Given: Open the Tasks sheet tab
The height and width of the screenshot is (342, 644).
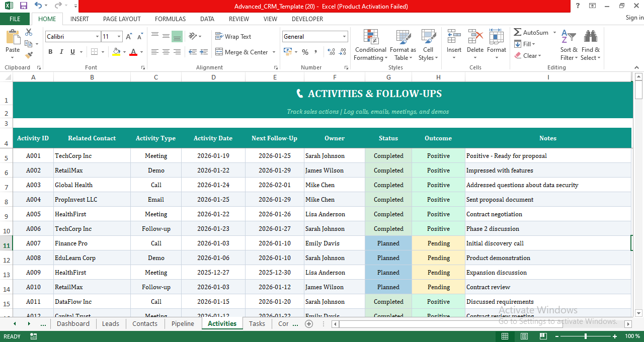Looking at the screenshot, I should [x=257, y=323].
